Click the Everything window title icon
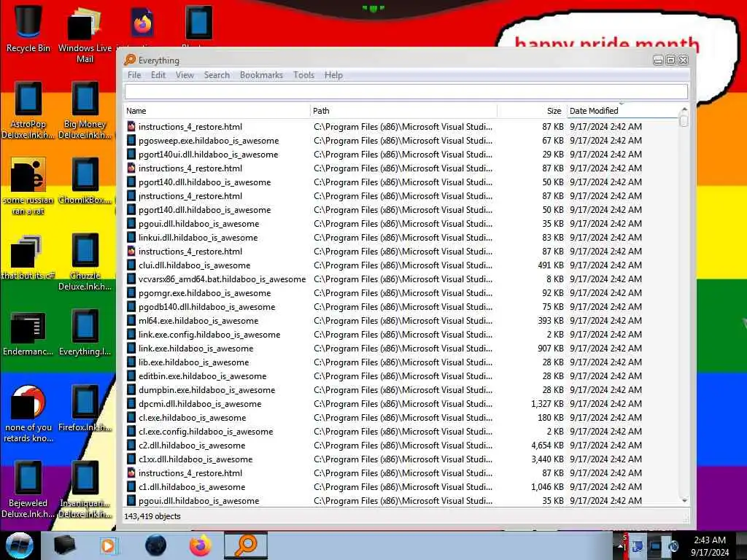Image resolution: width=747 pixels, height=560 pixels. (x=130, y=60)
